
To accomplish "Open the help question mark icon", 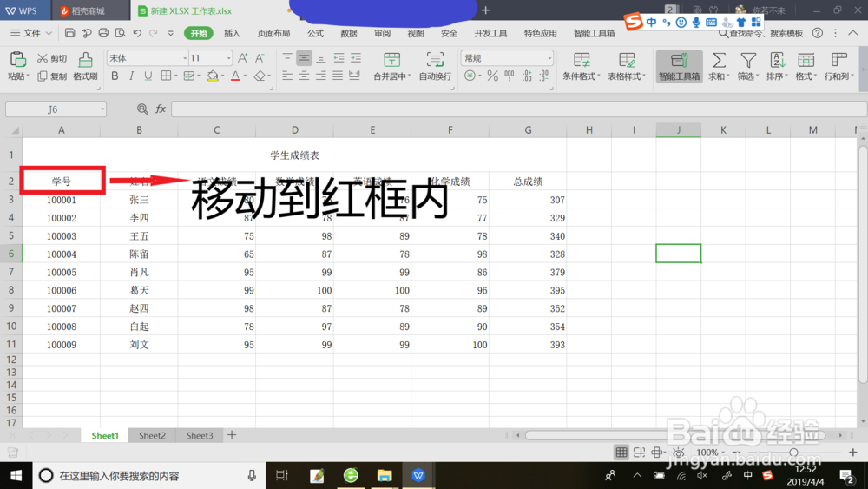I will point(817,33).
